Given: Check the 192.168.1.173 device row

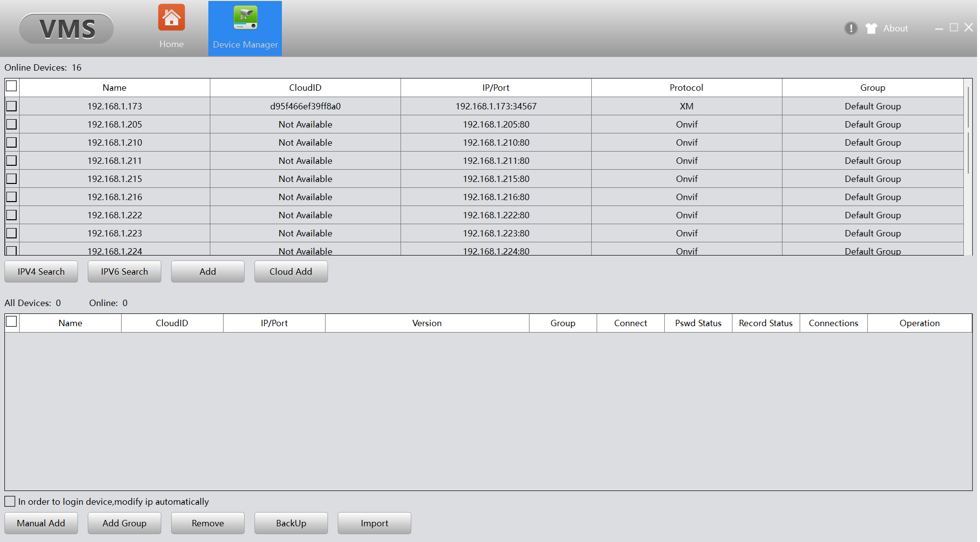Looking at the screenshot, I should [11, 106].
